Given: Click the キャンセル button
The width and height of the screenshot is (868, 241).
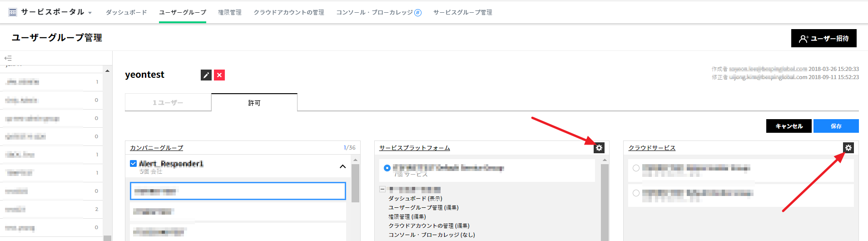Looking at the screenshot, I should [x=789, y=126].
